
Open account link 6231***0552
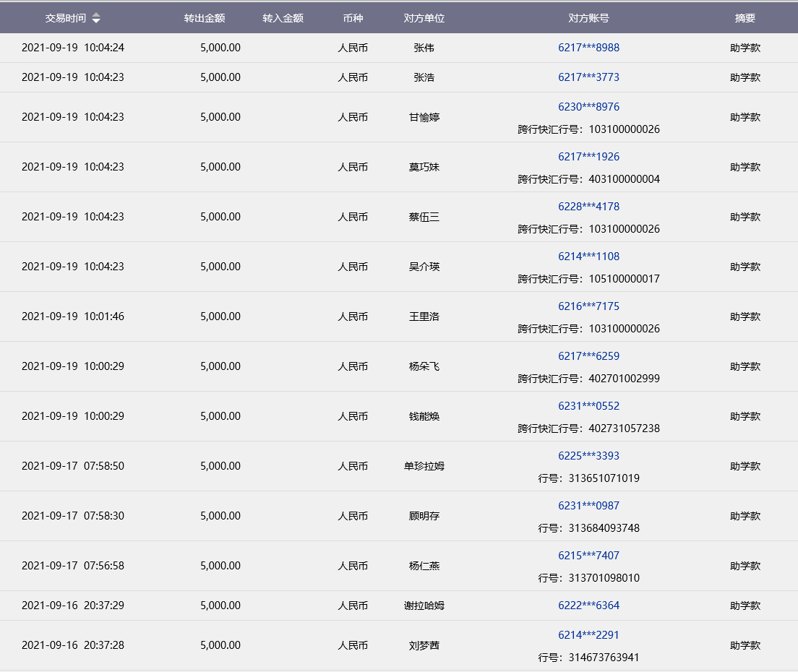(x=588, y=406)
